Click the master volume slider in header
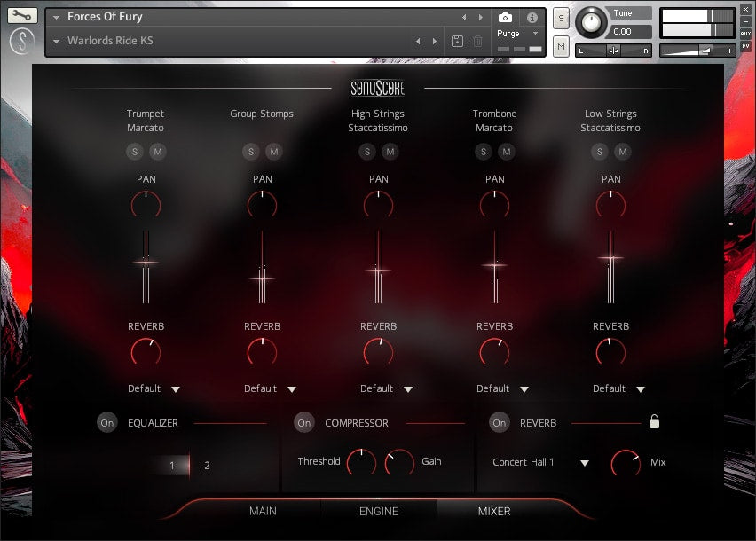 (697, 51)
